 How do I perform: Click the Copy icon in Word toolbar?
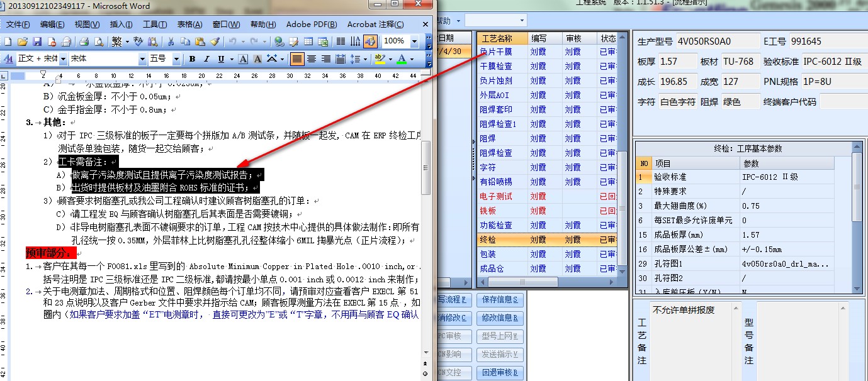pos(185,41)
